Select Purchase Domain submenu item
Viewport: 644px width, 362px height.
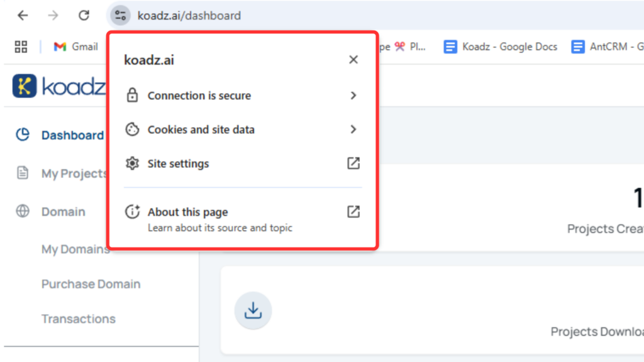point(91,284)
